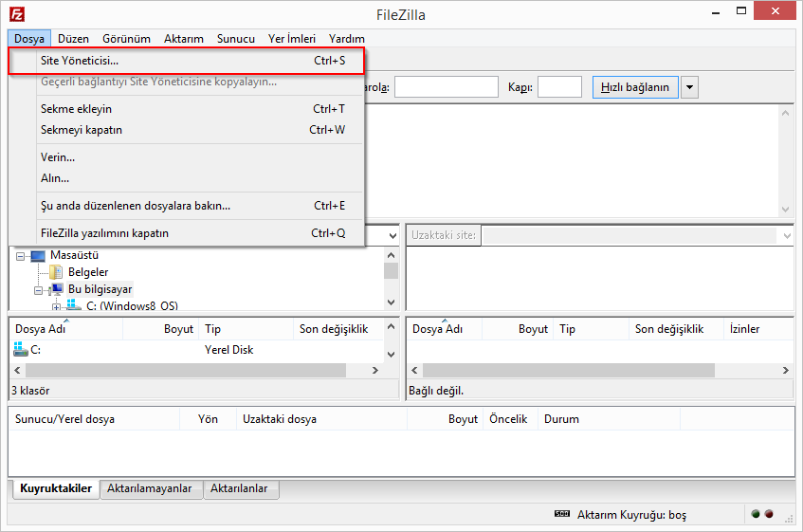Sort remote list by Dosya Adı column

coord(445,329)
